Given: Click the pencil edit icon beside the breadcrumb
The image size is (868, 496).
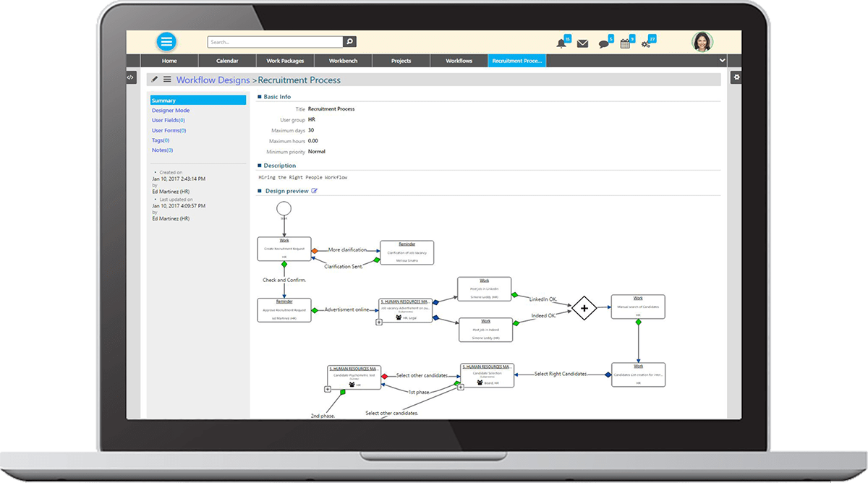Looking at the screenshot, I should (154, 80).
